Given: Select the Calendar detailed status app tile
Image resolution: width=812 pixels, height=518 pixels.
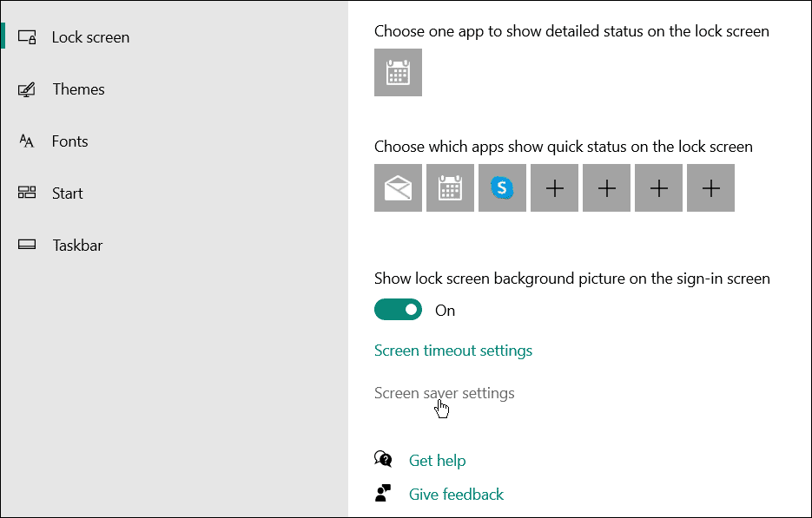Looking at the screenshot, I should (398, 72).
